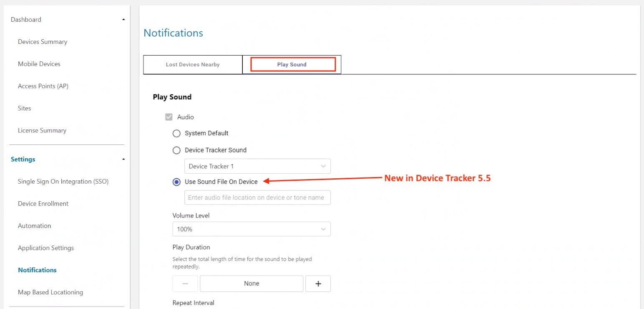Click the Play Sound section heading

172,97
